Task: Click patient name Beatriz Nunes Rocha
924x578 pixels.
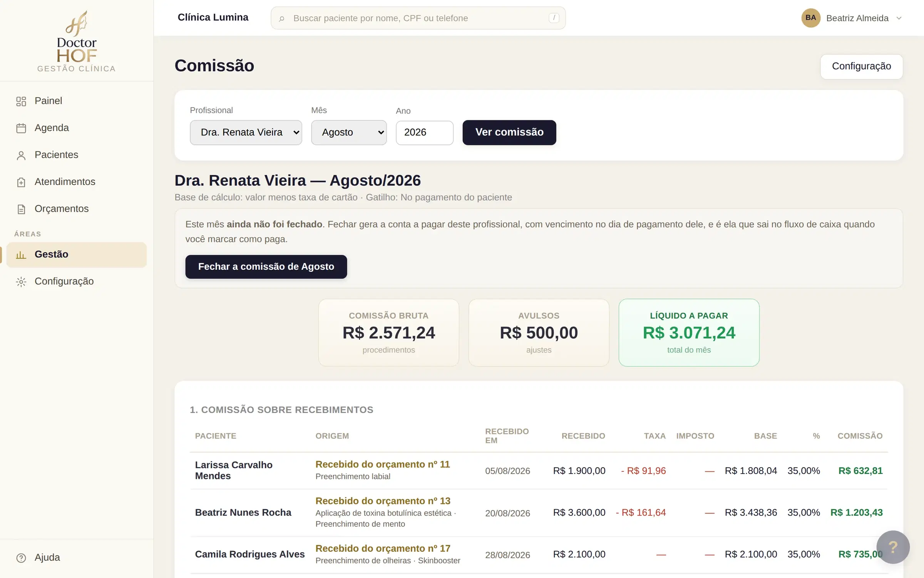Action: pos(243,512)
